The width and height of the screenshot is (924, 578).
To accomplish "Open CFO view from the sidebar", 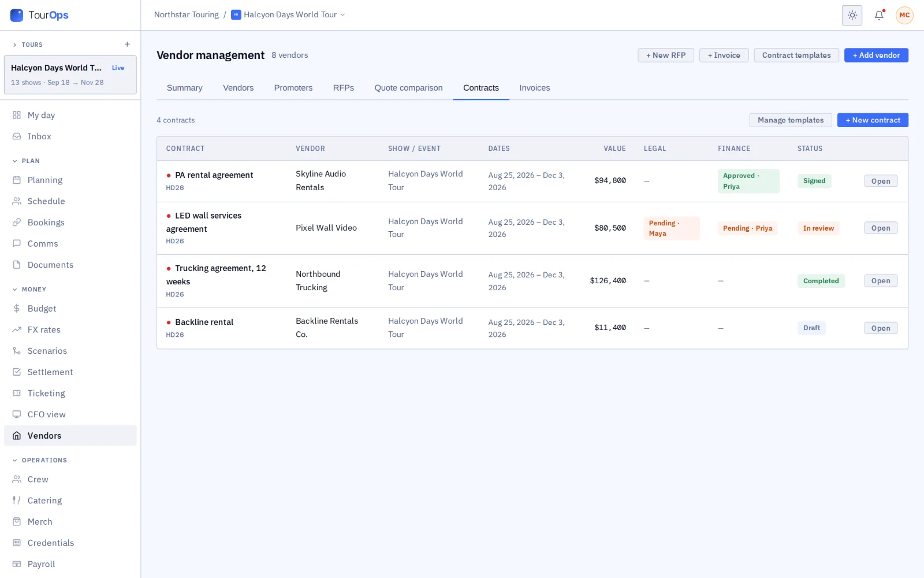I will click(x=70, y=414).
